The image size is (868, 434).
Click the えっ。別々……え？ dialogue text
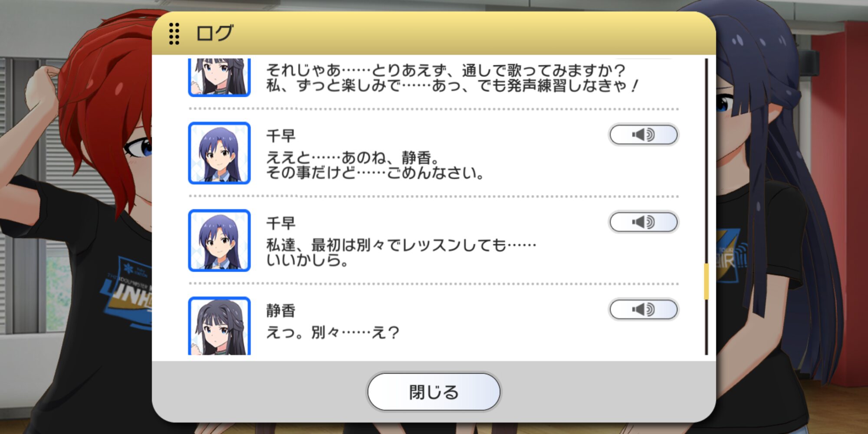click(x=332, y=332)
